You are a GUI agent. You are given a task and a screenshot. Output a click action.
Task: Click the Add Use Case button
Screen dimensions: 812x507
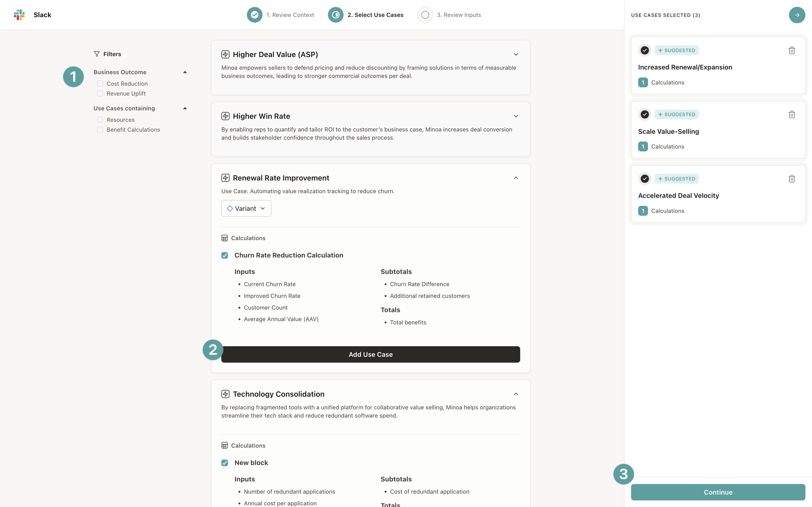click(x=371, y=354)
